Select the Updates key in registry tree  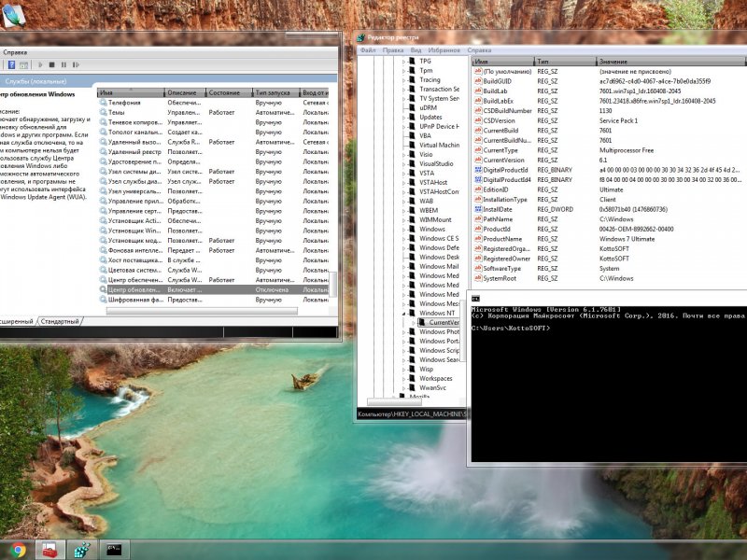pos(430,118)
